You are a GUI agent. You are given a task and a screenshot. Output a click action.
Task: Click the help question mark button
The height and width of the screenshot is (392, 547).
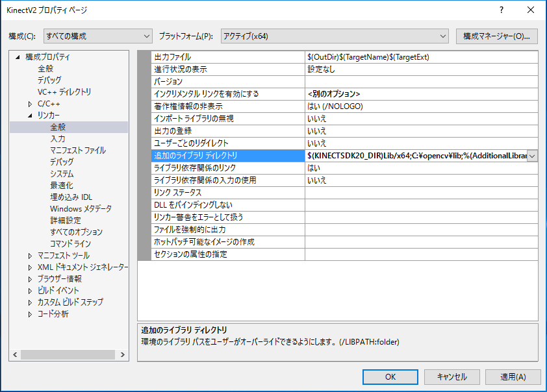tap(501, 10)
